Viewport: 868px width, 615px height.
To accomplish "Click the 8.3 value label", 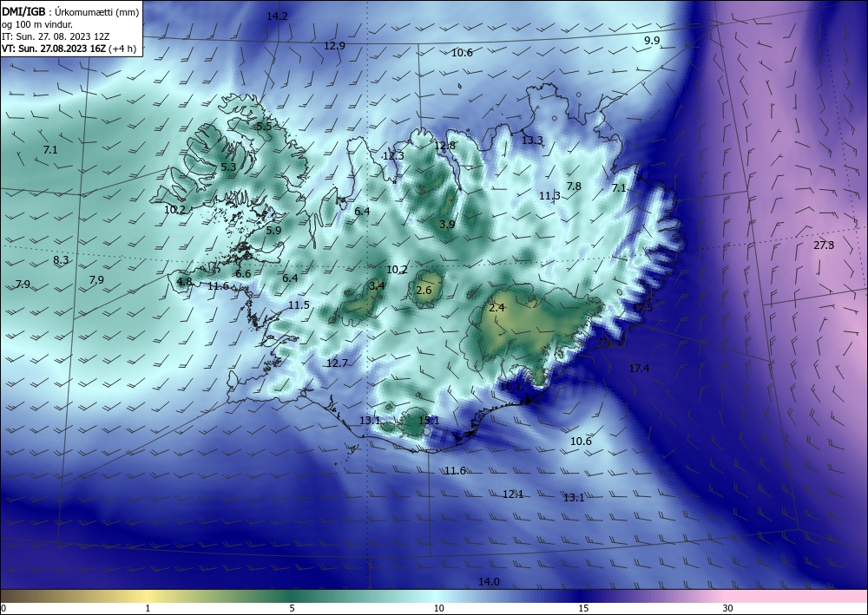I will [x=61, y=260].
